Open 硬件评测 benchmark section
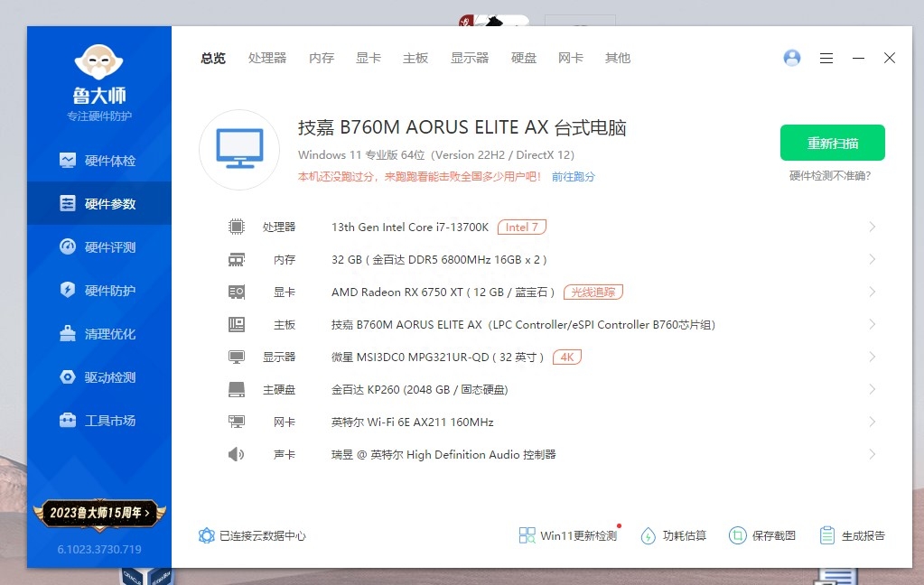The height and width of the screenshot is (585, 924). 99,246
